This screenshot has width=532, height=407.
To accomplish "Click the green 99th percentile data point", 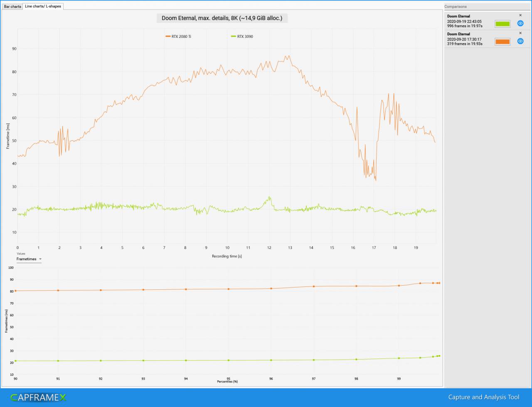I will 399,358.
